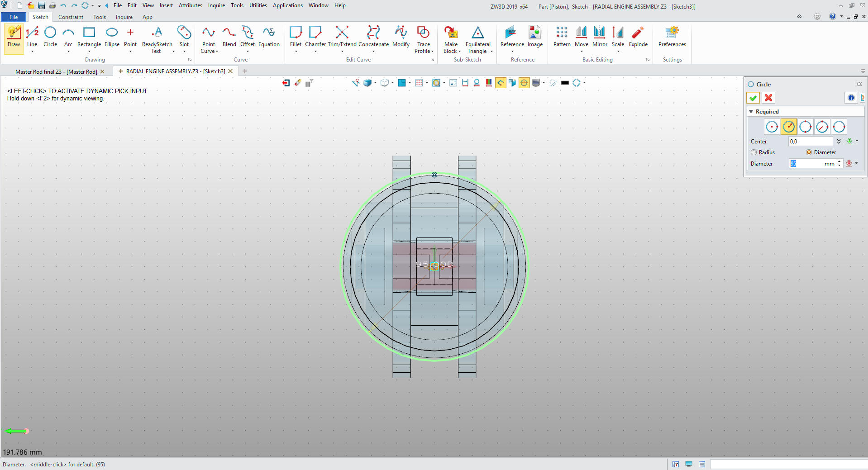The height and width of the screenshot is (470, 868).
Task: Expand the Diameter input options dropdown
Action: [857, 163]
